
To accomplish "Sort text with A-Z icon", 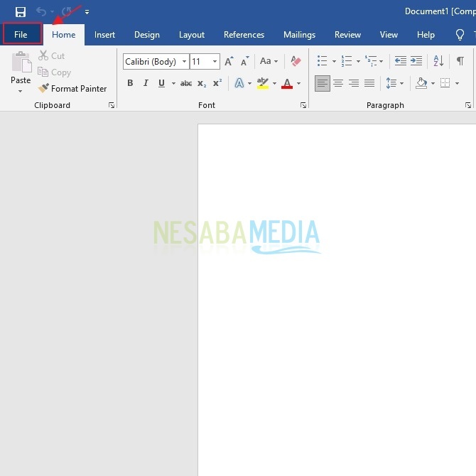I will tap(438, 61).
